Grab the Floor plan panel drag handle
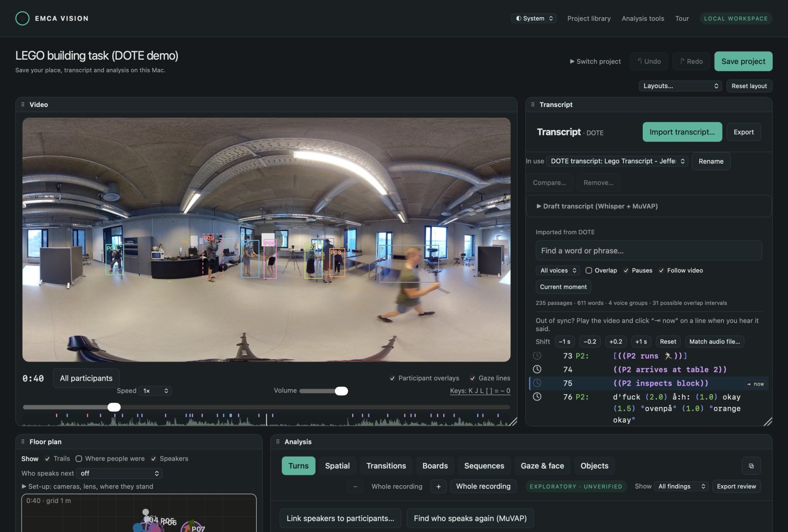 tap(23, 442)
